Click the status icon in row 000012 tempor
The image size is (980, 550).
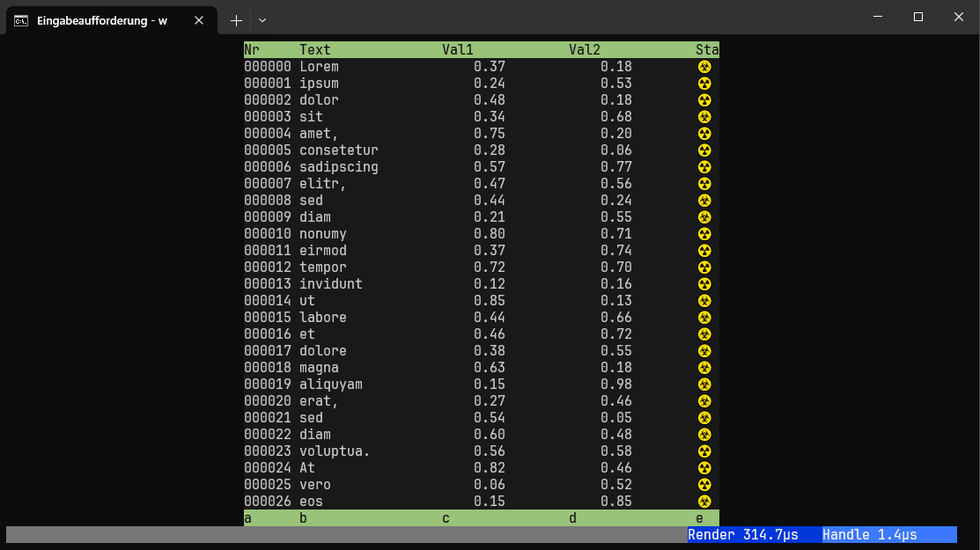(704, 268)
